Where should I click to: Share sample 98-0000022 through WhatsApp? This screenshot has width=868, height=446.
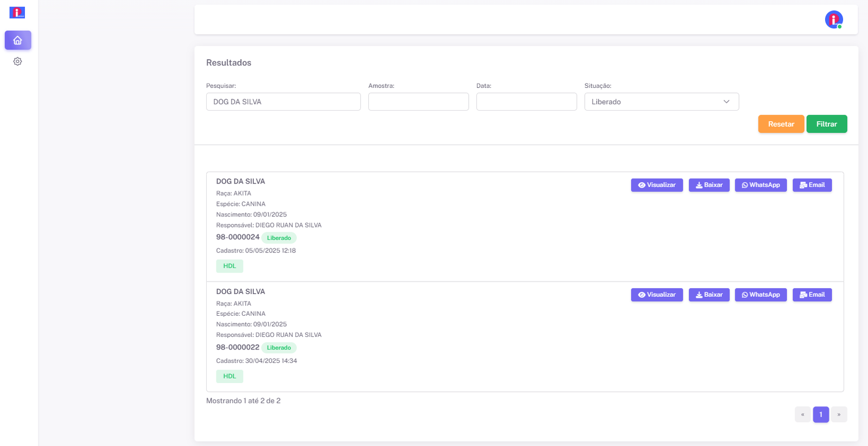tap(760, 295)
